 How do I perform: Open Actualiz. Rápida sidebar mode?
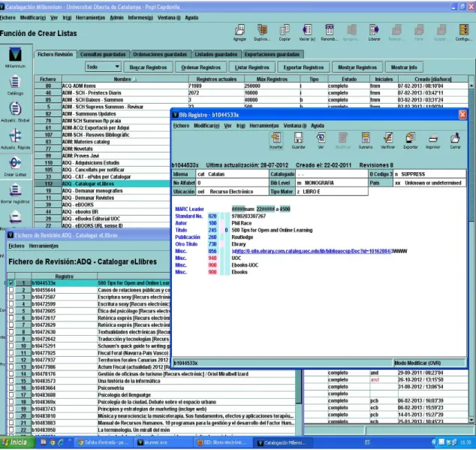point(15,139)
